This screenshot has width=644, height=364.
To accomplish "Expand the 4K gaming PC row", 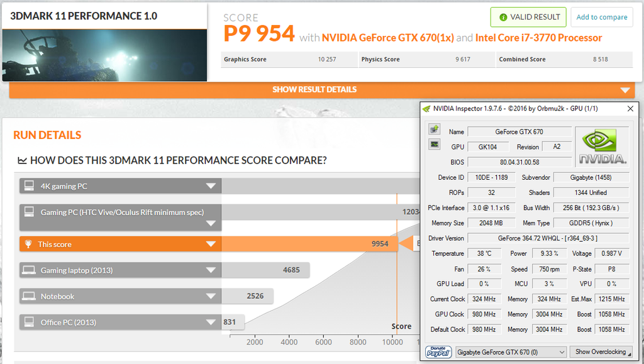I will click(x=211, y=186).
